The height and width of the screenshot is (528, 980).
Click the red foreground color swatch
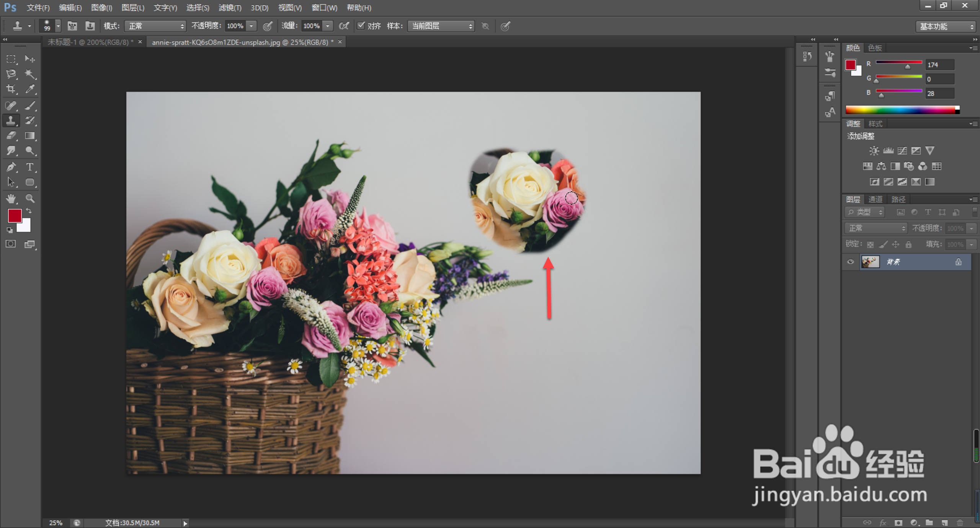click(15, 216)
